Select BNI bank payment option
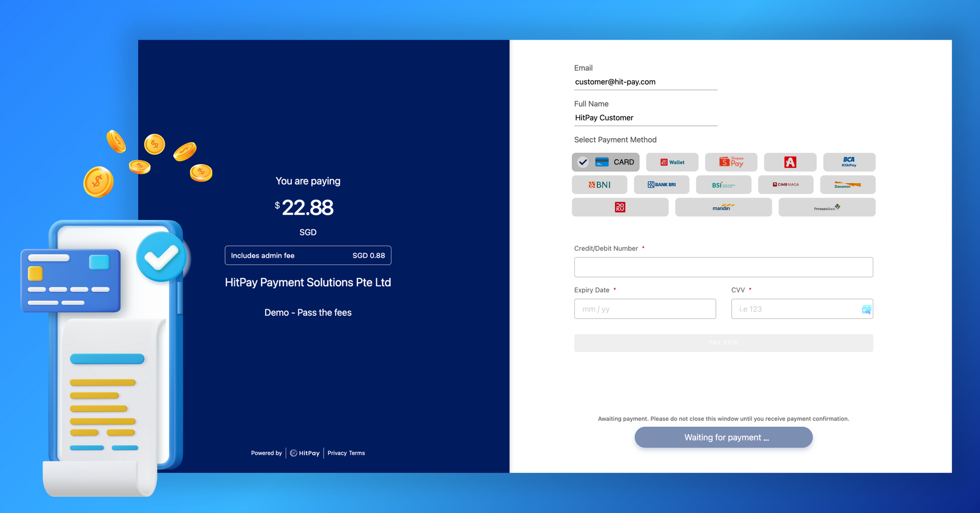 [599, 185]
